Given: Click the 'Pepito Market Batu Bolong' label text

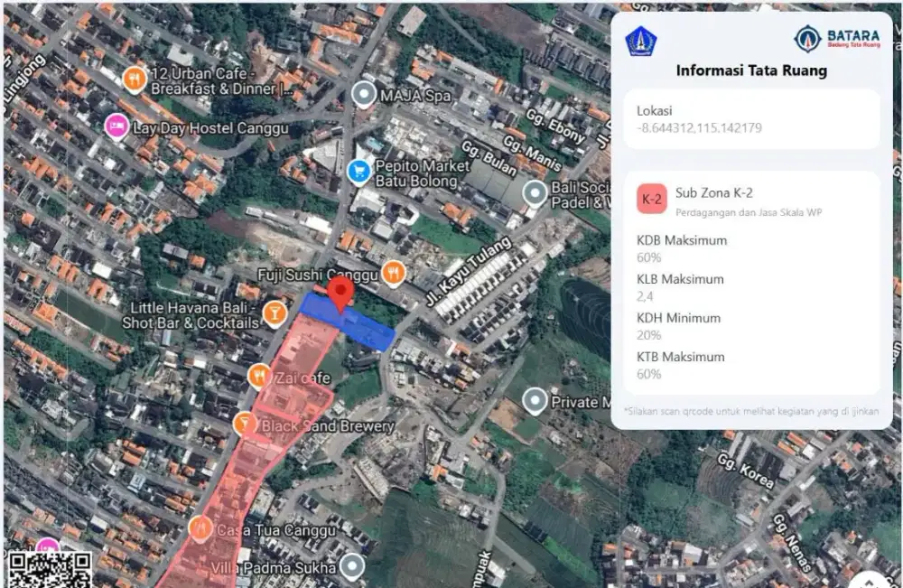Looking at the screenshot, I should pos(422,173).
